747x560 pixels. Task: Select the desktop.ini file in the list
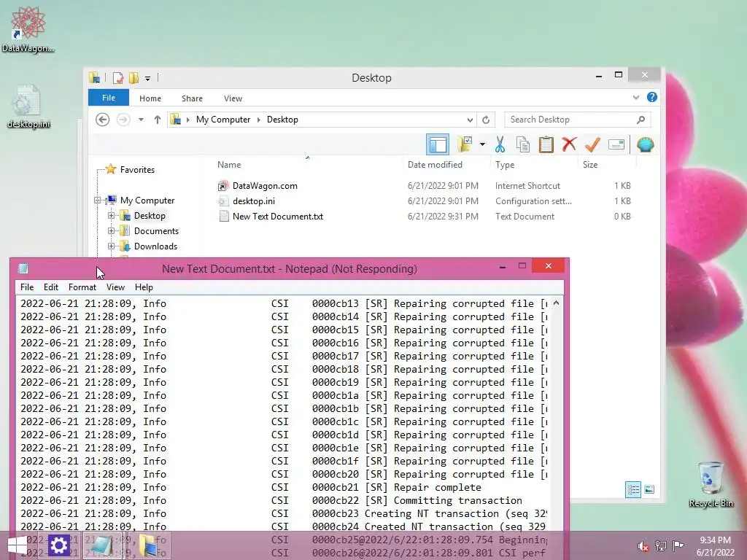(253, 201)
